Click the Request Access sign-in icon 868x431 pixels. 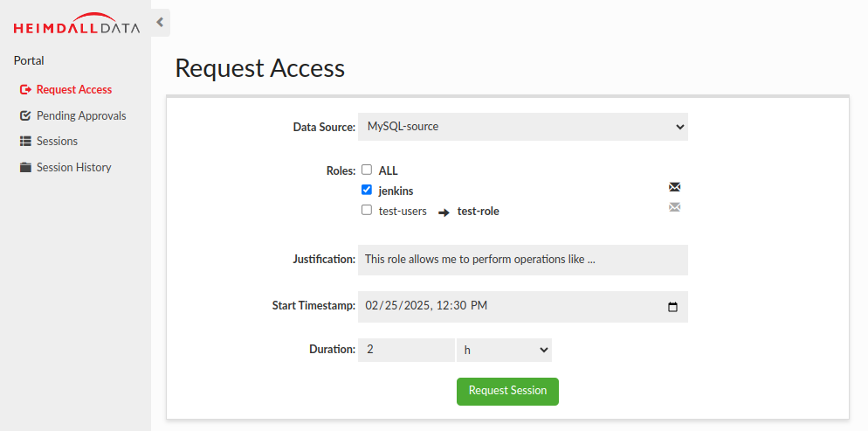tap(25, 89)
